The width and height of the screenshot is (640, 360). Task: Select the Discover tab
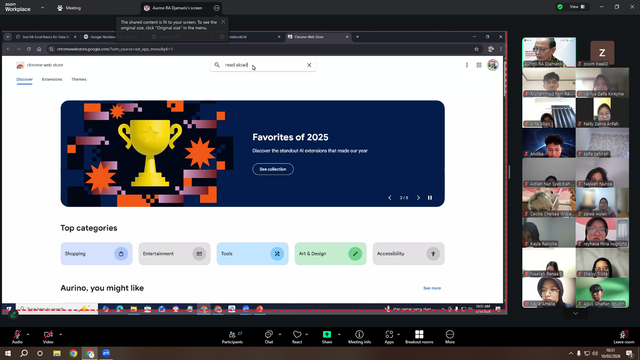coord(24,79)
